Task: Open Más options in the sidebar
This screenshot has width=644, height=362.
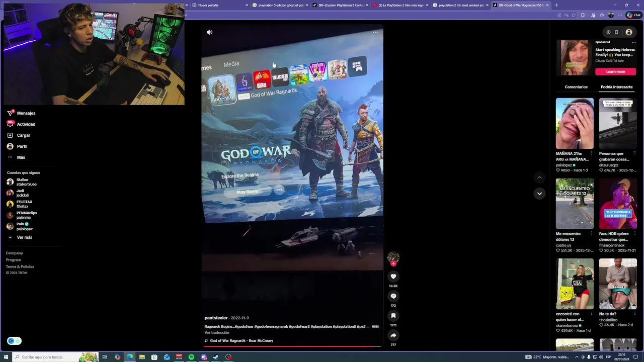Action: 16,157
